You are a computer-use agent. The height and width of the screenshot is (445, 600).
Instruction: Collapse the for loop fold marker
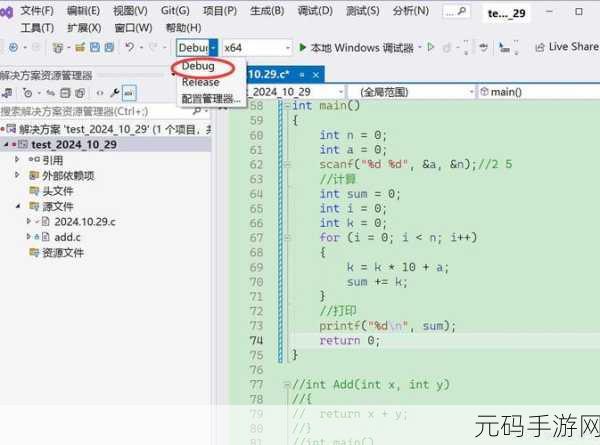tap(288, 238)
